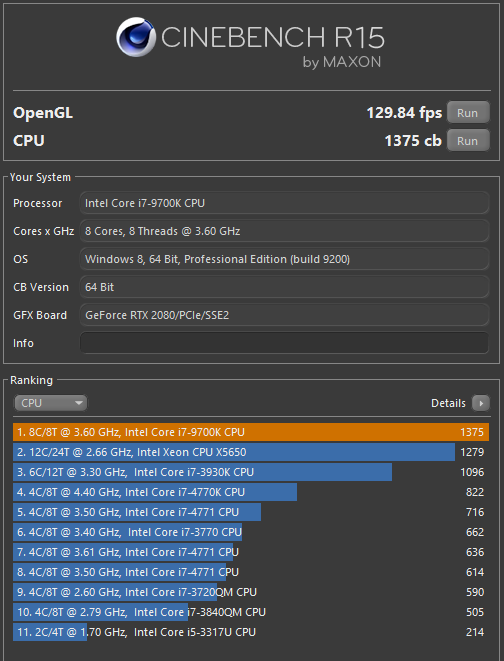The width and height of the screenshot is (504, 661).
Task: Expand ranking Details arrow button
Action: [480, 403]
